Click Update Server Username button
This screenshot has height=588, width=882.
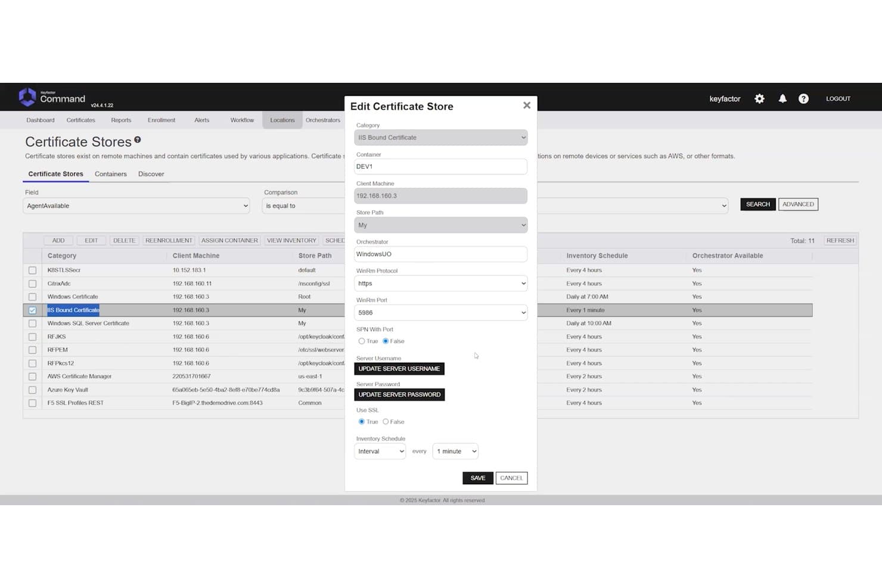(x=399, y=369)
